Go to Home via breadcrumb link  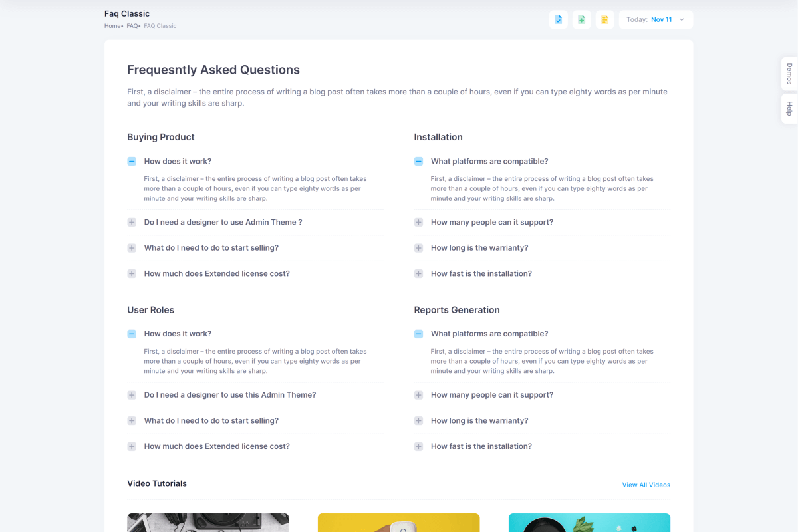(x=112, y=26)
